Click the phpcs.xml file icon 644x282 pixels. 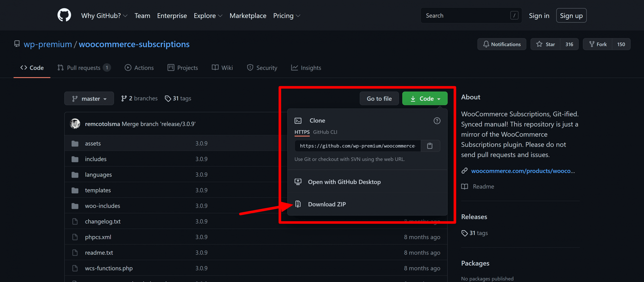[x=75, y=237]
